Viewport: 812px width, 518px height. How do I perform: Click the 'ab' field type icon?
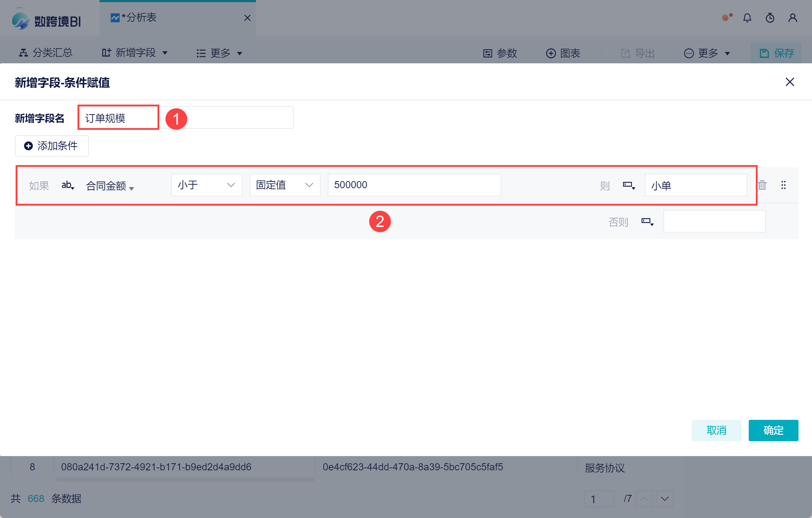(x=68, y=185)
